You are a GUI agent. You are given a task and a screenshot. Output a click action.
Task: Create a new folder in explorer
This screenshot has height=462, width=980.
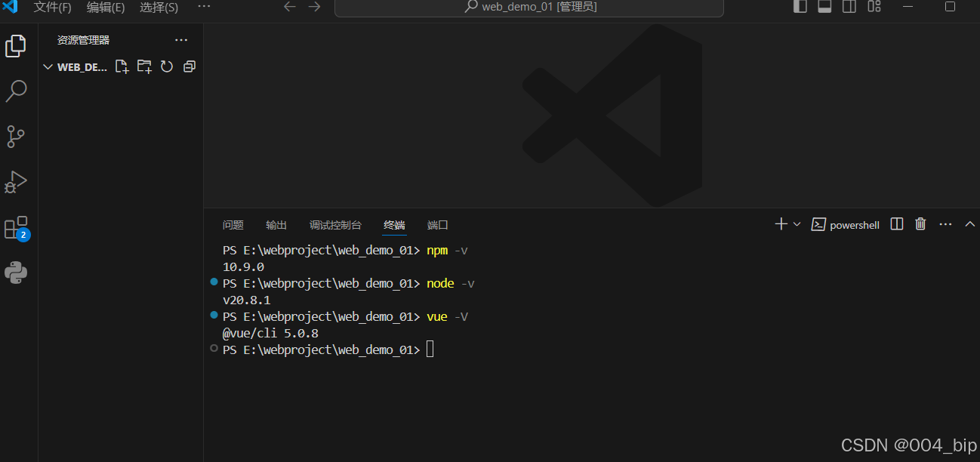(144, 66)
